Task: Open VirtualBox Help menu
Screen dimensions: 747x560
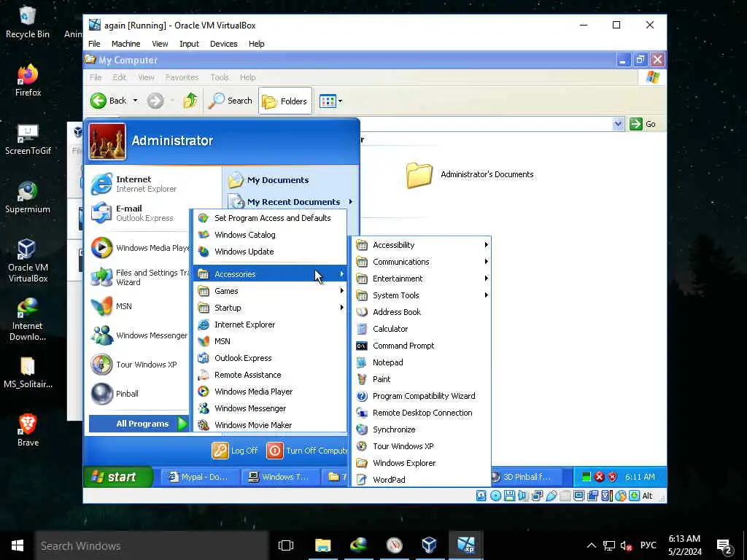Action: point(256,44)
